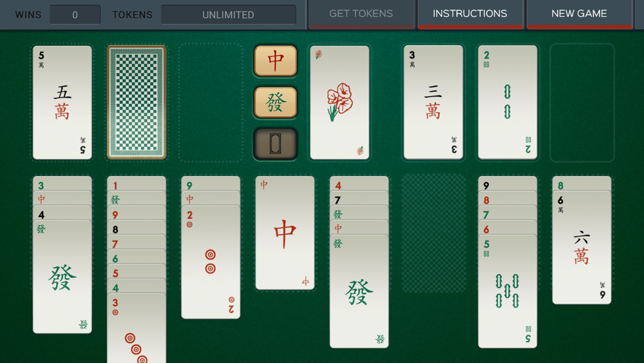The height and width of the screenshot is (363, 644).
Task: Click the Unlimited tokens field
Action: 229,15
